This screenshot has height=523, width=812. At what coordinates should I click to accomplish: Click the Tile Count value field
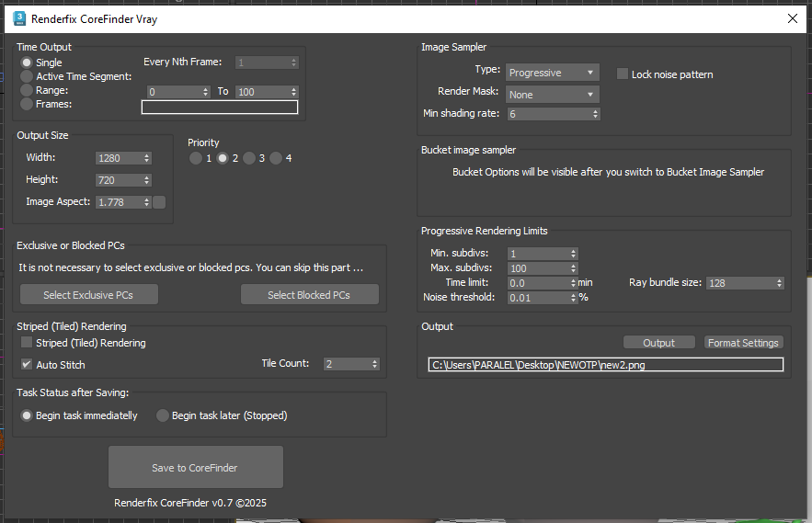(x=347, y=364)
